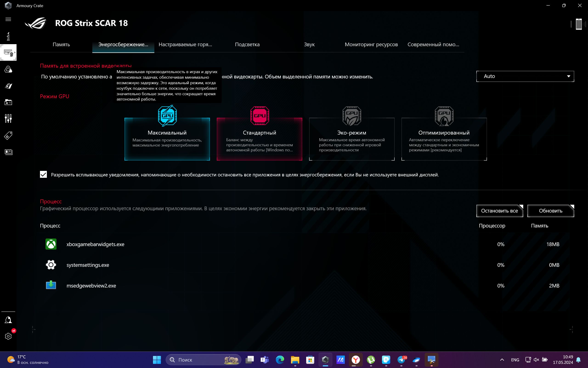The width and height of the screenshot is (588, 368).
Task: Open the Home info page in sidebar
Action: pyautogui.click(x=8, y=36)
